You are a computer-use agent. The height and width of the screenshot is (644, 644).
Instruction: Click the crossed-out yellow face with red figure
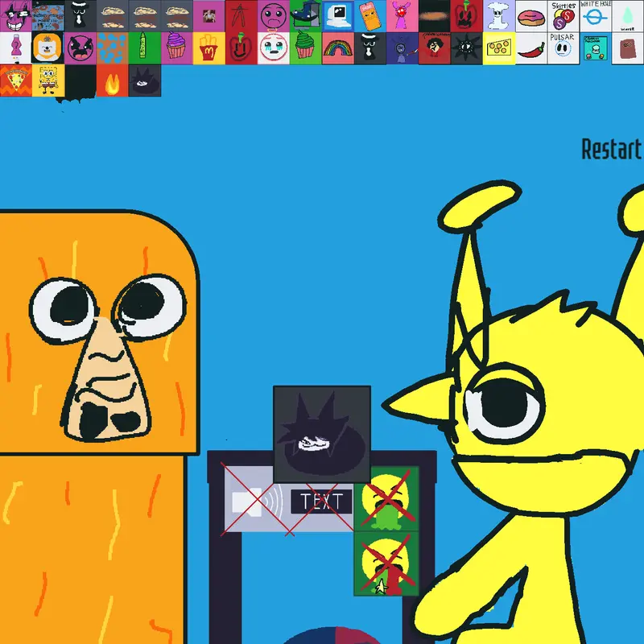point(386,564)
